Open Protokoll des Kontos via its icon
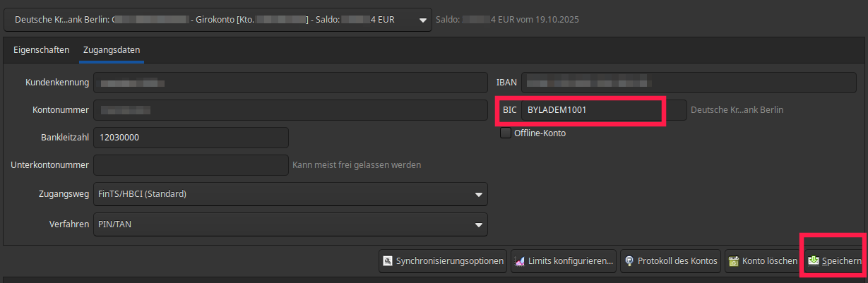The height and width of the screenshot is (283, 868). coord(629,261)
